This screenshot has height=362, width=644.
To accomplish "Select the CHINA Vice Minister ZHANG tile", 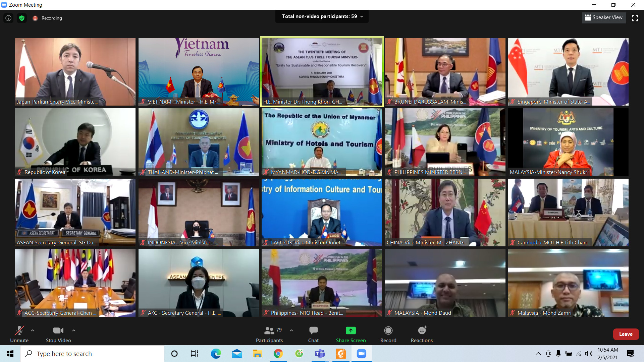I will coord(445,213).
